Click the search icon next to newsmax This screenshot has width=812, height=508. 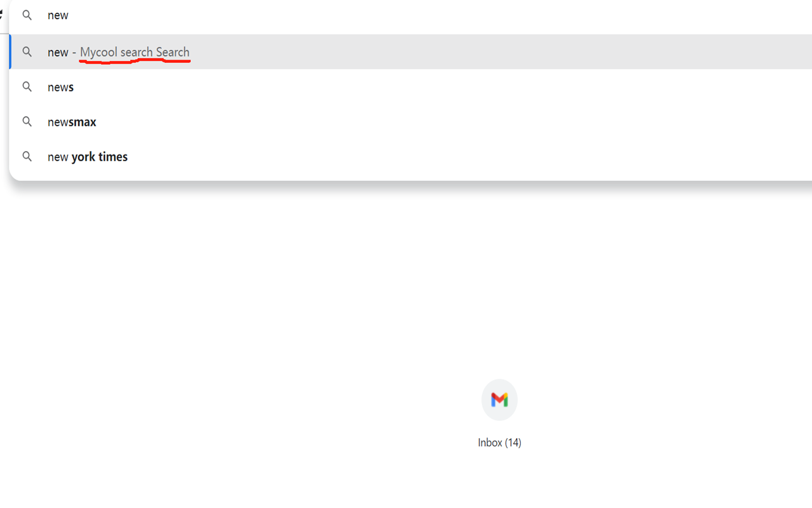coord(27,121)
